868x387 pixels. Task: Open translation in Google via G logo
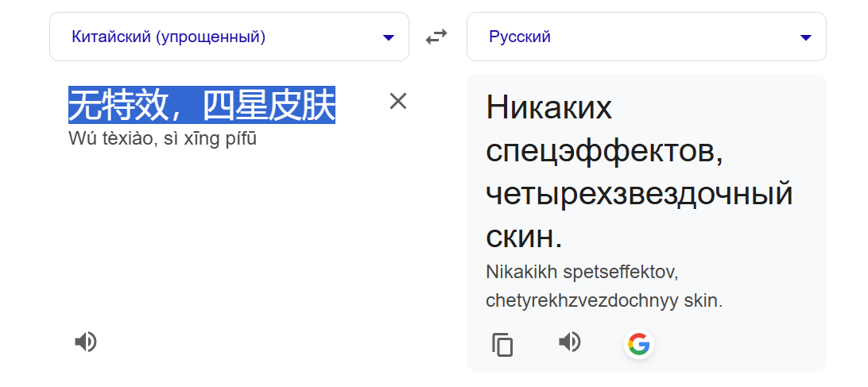[639, 344]
